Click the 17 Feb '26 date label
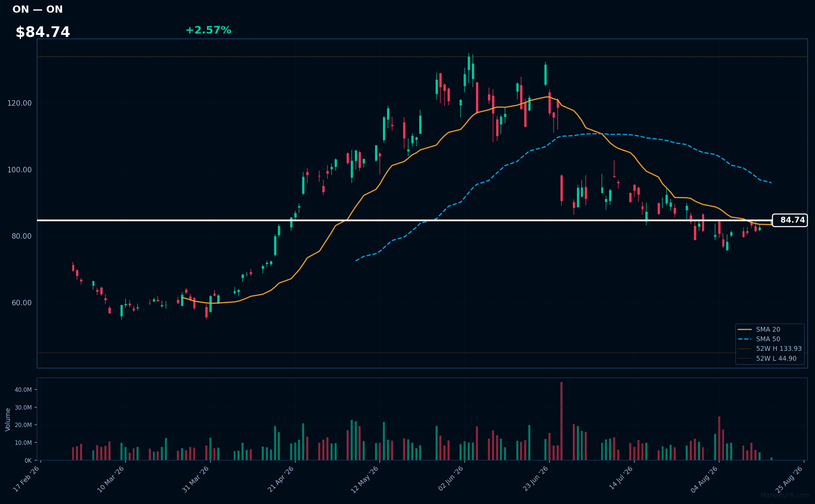Image resolution: width=815 pixels, height=504 pixels. 26,479
